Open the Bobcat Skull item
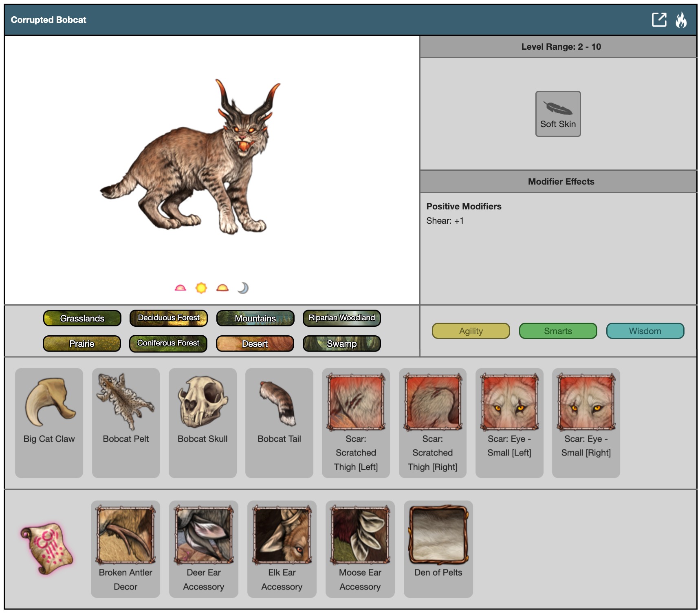Viewport: 700px width, 614px height. coord(203,403)
